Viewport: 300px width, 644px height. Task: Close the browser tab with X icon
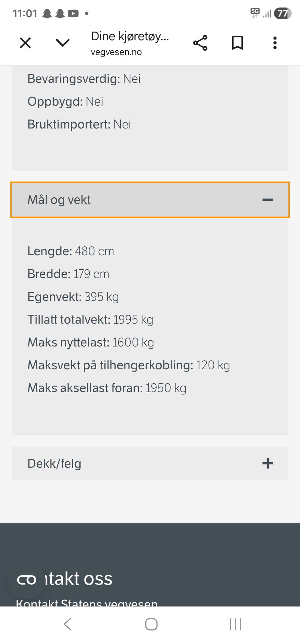(25, 43)
